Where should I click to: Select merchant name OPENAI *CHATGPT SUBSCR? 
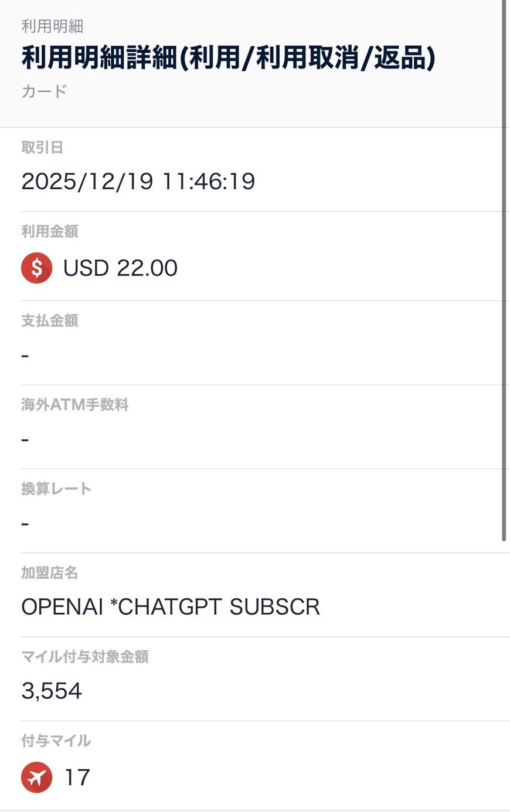[171, 607]
